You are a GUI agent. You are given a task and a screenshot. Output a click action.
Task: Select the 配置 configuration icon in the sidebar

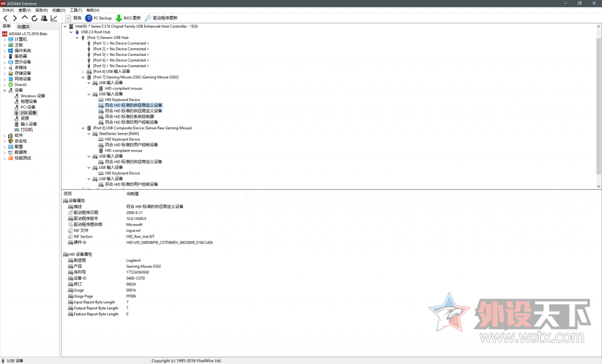pyautogui.click(x=11, y=146)
